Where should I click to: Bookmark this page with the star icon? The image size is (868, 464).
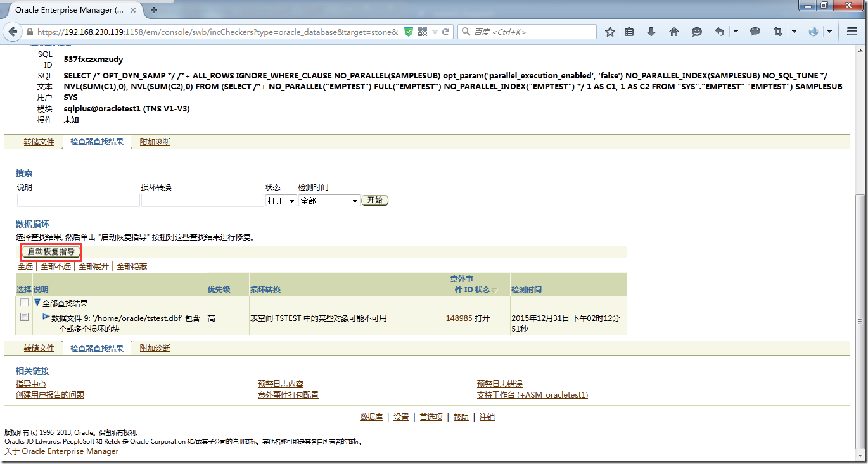610,32
